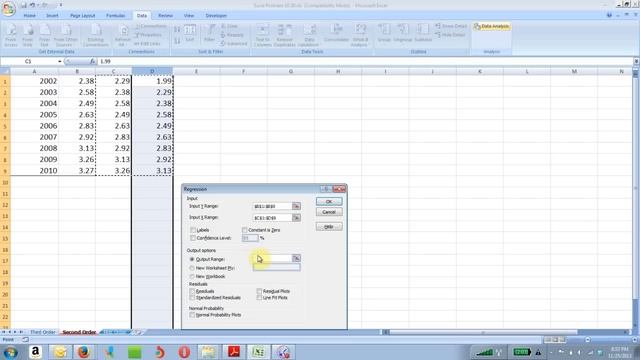
Task: Click the Sort button in ribbon
Action: pos(190,34)
